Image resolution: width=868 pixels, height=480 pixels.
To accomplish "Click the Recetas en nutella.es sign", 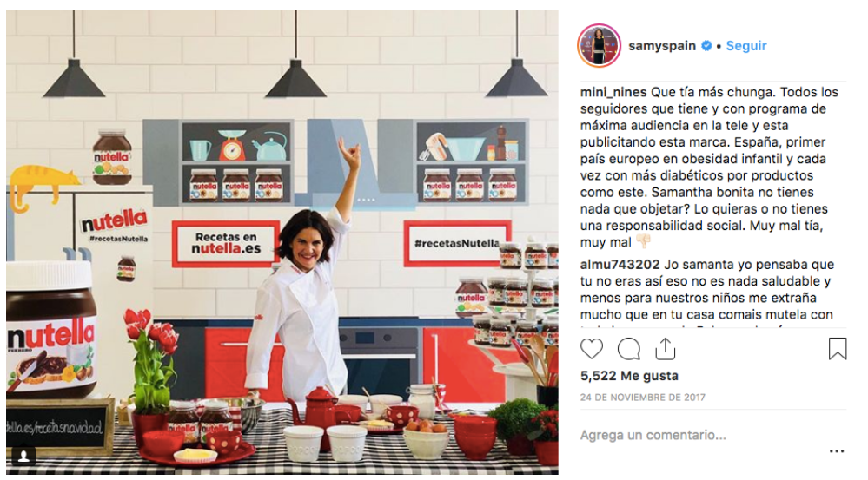I will (x=226, y=244).
